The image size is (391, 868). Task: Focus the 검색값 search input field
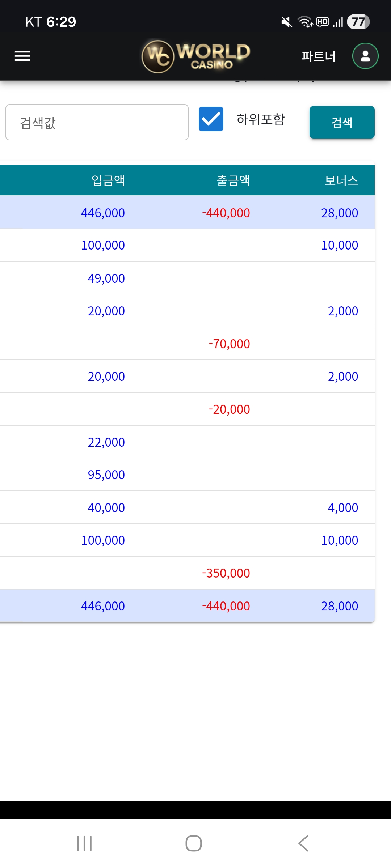(97, 122)
